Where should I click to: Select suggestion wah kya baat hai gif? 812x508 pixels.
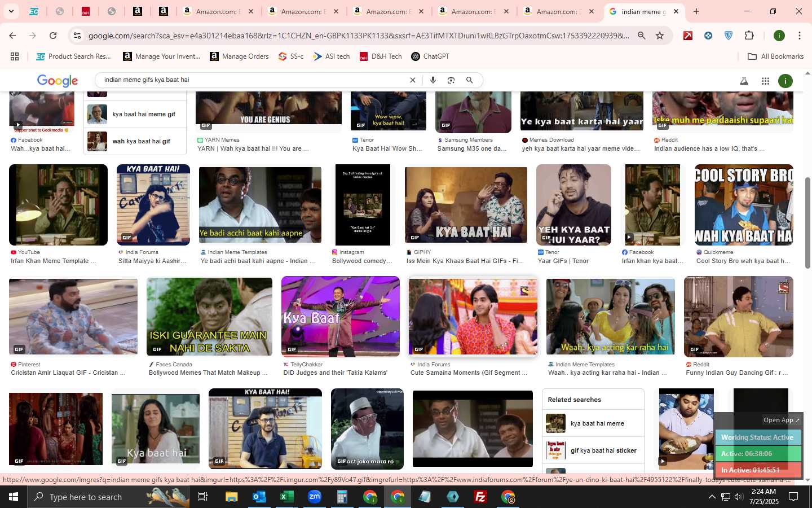pos(135,141)
